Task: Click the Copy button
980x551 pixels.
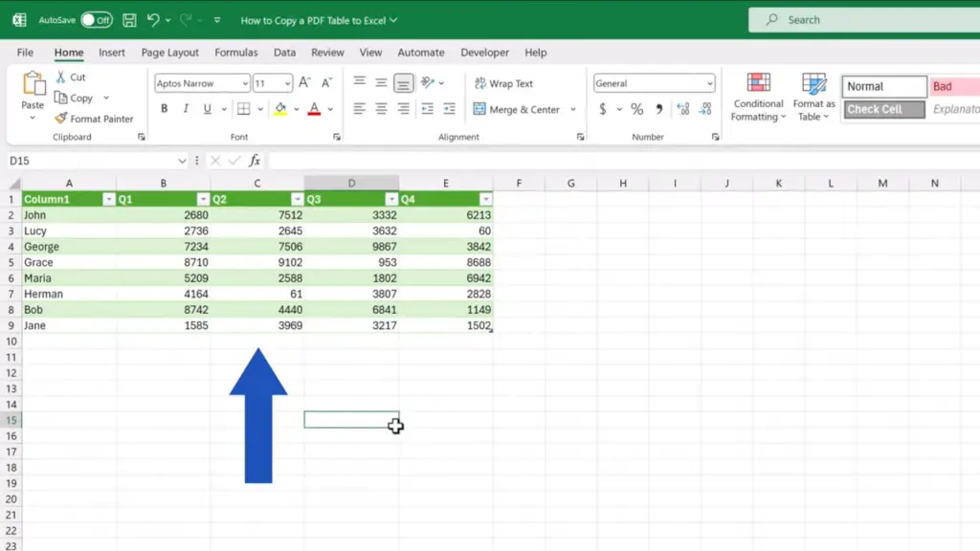Action: 74,99
